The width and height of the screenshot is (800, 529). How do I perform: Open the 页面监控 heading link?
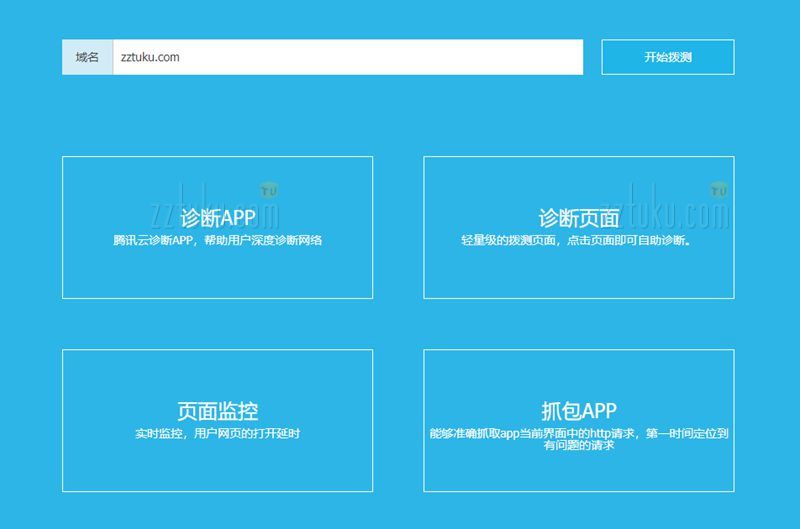218,411
